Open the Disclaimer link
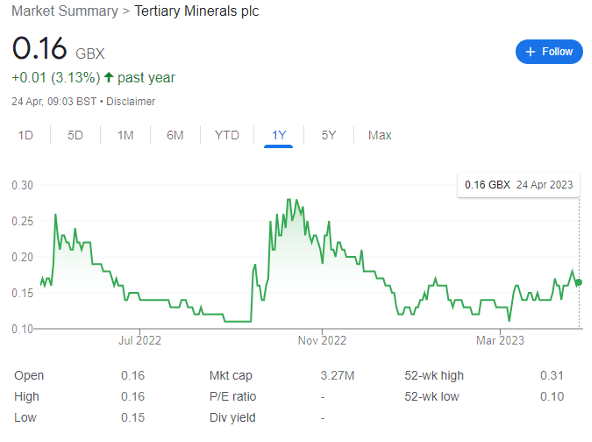This screenshot has width=592, height=442. [131, 101]
